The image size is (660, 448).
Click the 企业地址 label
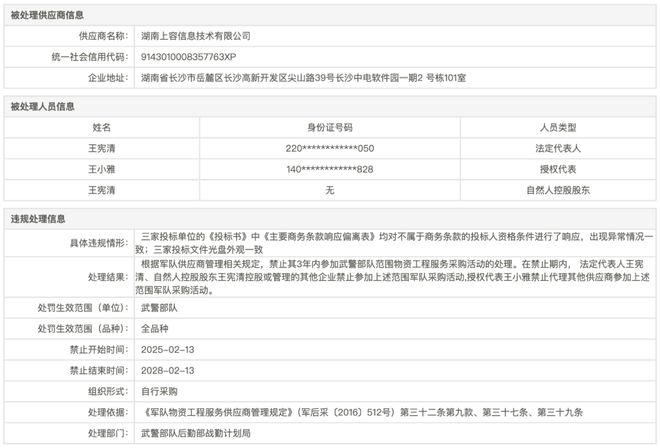pyautogui.click(x=108, y=77)
